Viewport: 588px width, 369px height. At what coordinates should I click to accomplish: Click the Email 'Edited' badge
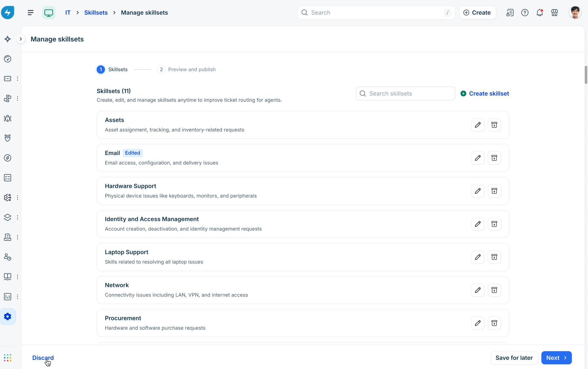(133, 153)
